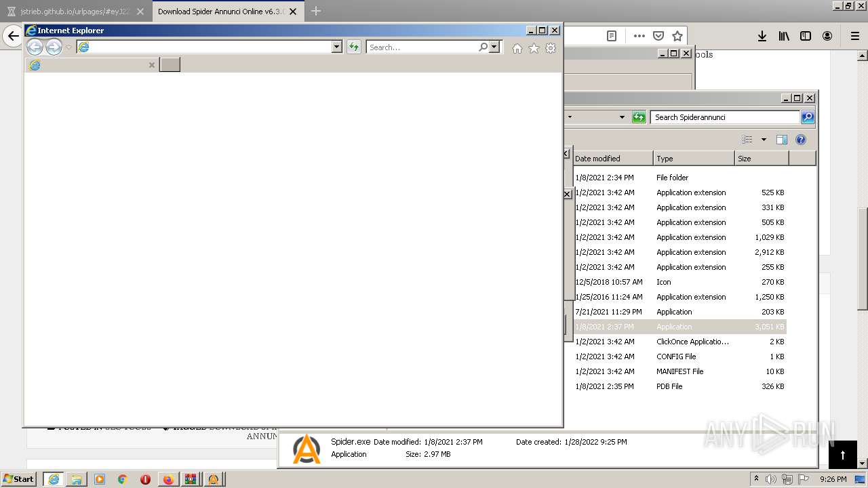Select Application extension row 1,250 KB
This screenshot has width=868, height=488.
(679, 297)
